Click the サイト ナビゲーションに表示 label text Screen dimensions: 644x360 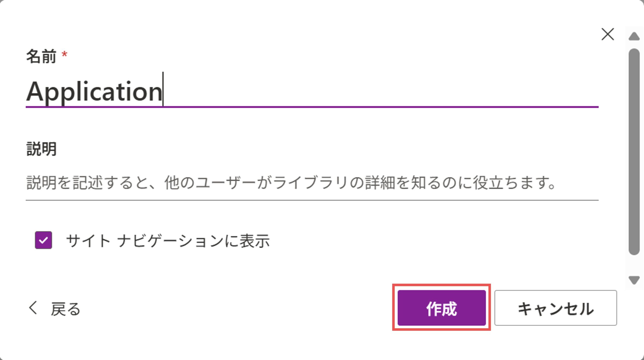click(x=168, y=241)
